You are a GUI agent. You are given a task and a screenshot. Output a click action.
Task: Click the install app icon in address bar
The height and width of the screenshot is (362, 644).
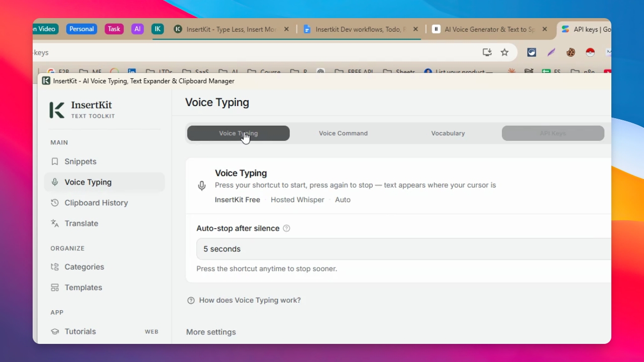487,52
